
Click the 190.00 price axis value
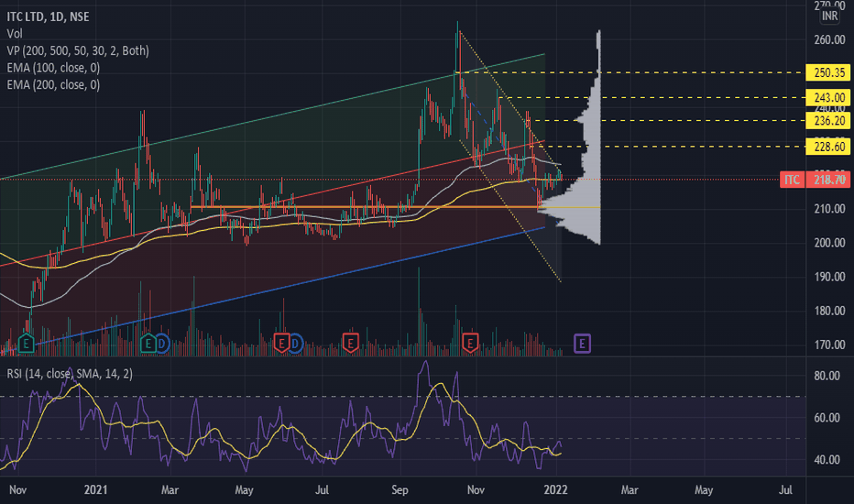tap(829, 277)
